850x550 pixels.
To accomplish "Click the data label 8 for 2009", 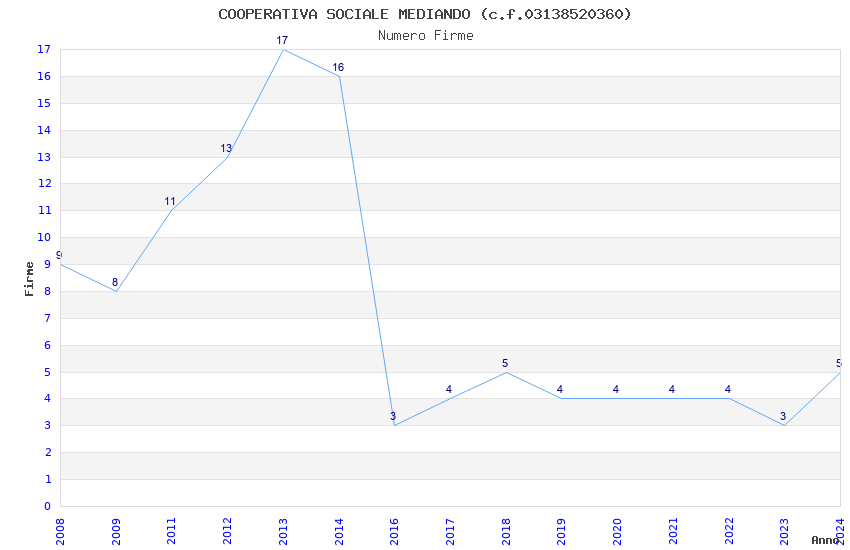I will (x=115, y=282).
